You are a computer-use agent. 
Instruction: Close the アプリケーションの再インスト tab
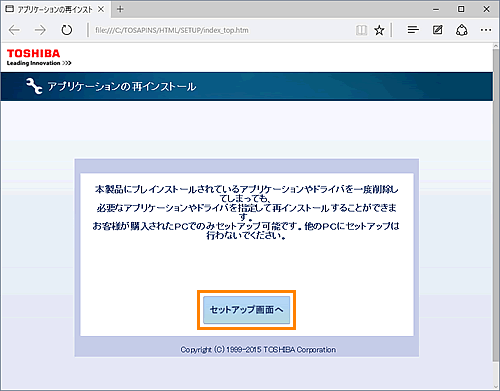[x=101, y=9]
